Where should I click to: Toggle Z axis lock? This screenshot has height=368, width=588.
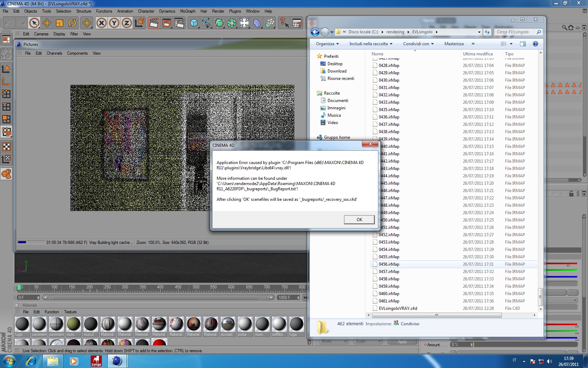pyautogui.click(x=127, y=23)
